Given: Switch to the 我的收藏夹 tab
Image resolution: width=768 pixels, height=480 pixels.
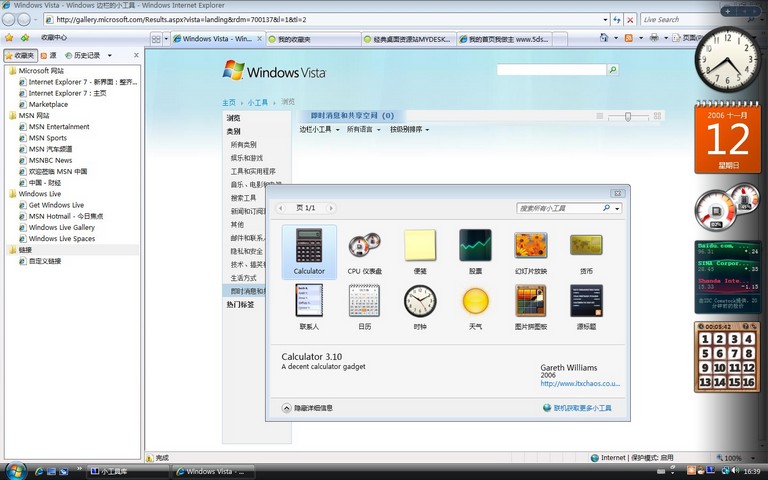Looking at the screenshot, I should pos(313,39).
